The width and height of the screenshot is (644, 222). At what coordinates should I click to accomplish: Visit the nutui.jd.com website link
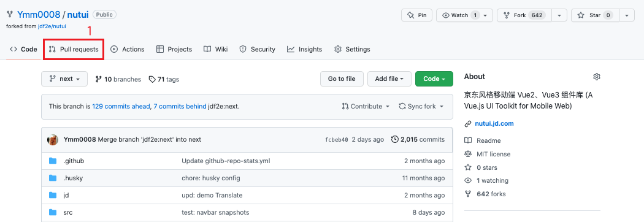pyautogui.click(x=494, y=123)
